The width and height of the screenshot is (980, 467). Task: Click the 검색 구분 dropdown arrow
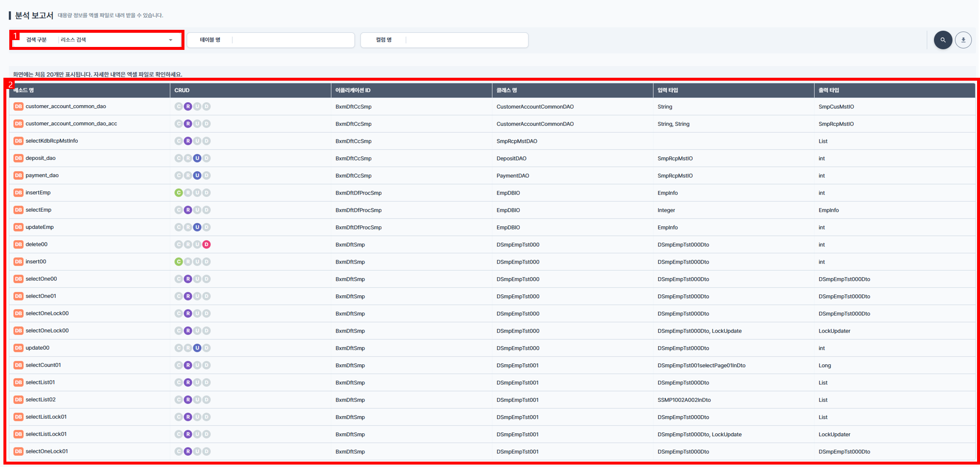[x=171, y=40]
